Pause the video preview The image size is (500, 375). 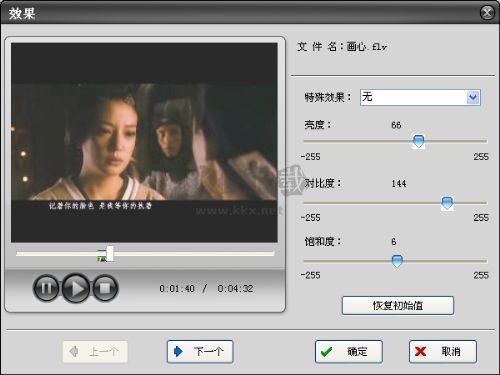(46, 288)
